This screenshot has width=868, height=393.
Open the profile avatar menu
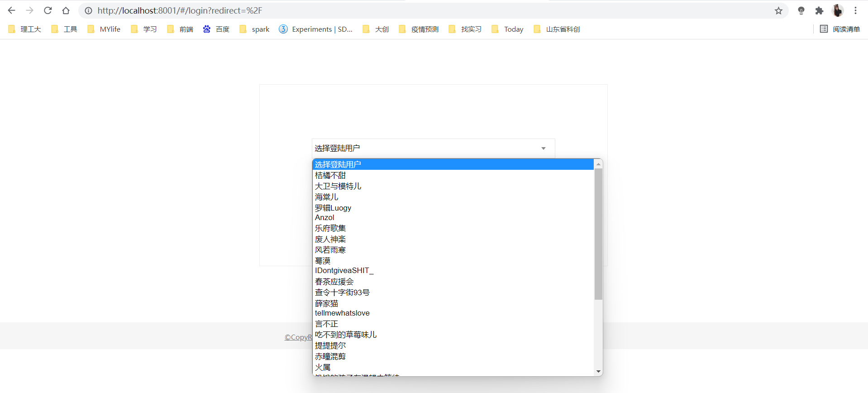coord(838,10)
